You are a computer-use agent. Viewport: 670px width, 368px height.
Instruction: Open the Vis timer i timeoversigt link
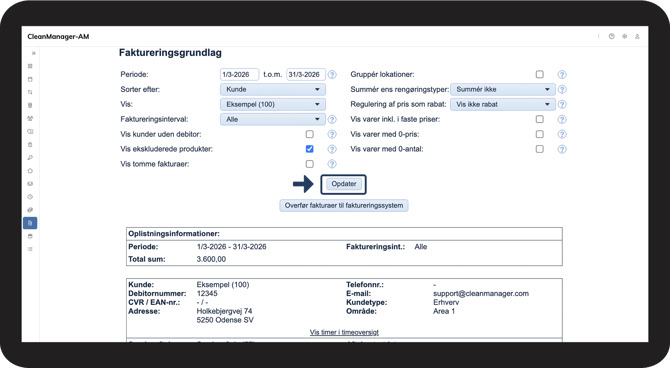click(x=344, y=332)
